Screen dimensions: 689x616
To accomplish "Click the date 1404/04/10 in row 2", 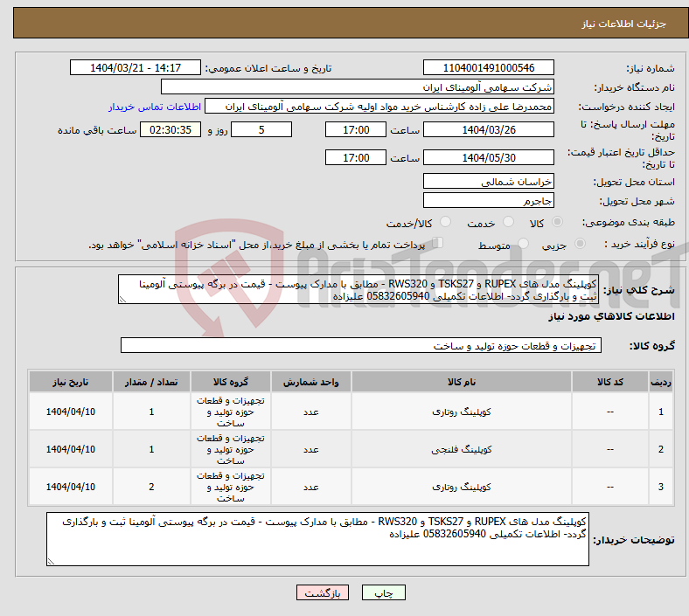I will coord(70,449).
